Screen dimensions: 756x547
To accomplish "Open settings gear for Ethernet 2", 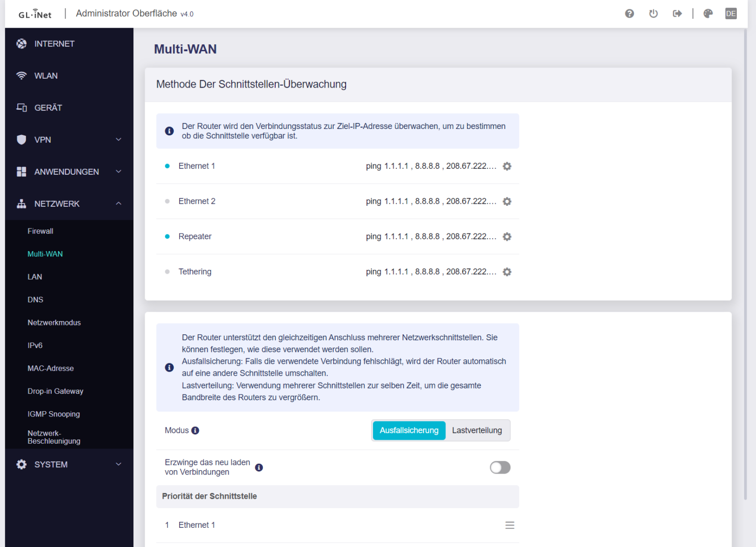I will 507,201.
